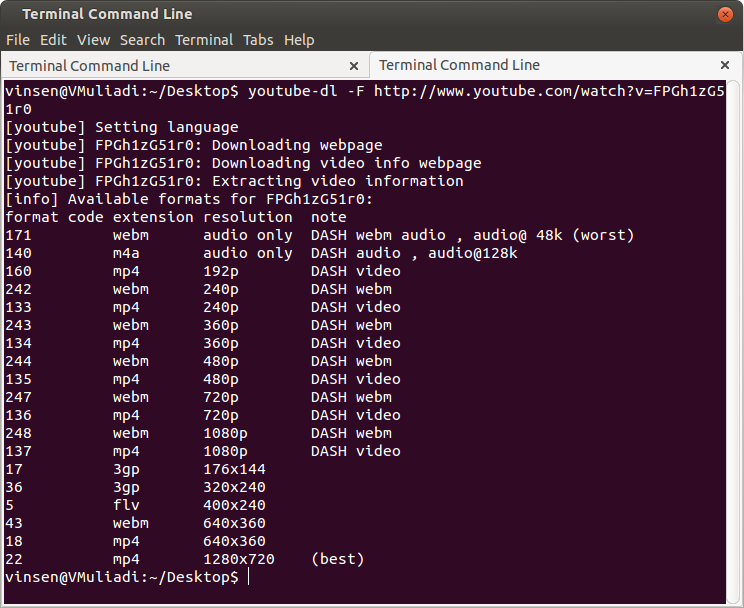This screenshot has width=744, height=608.
Task: Click format code 133
Action: (18, 308)
